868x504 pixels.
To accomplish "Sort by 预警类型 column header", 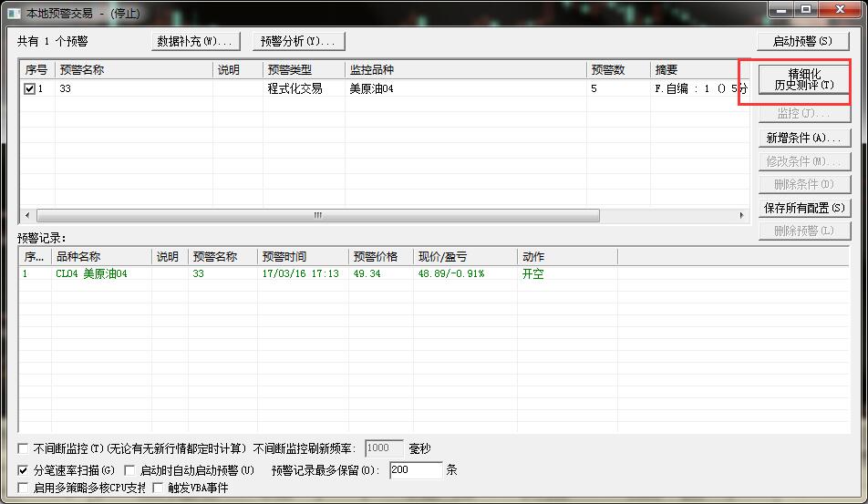I will (x=303, y=70).
